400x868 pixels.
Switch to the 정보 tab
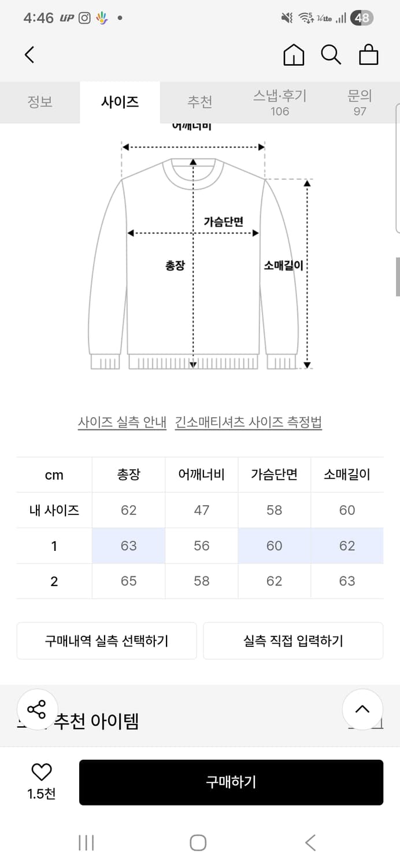tap(40, 102)
